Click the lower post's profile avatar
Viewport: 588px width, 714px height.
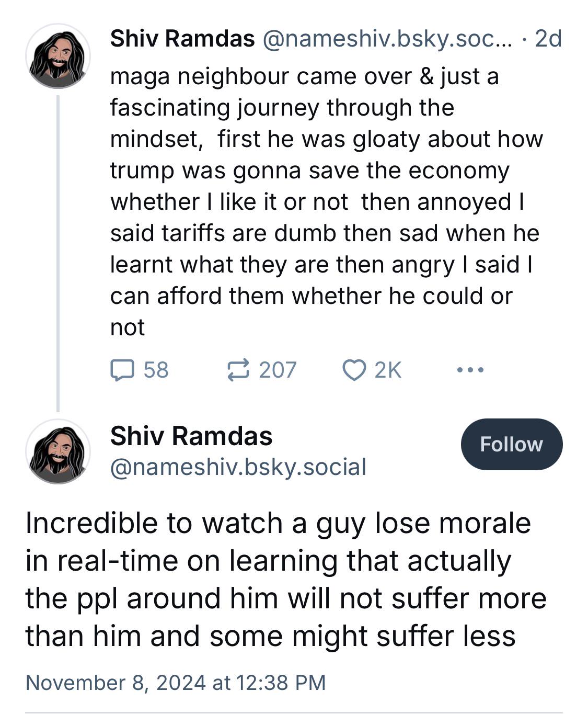click(58, 451)
